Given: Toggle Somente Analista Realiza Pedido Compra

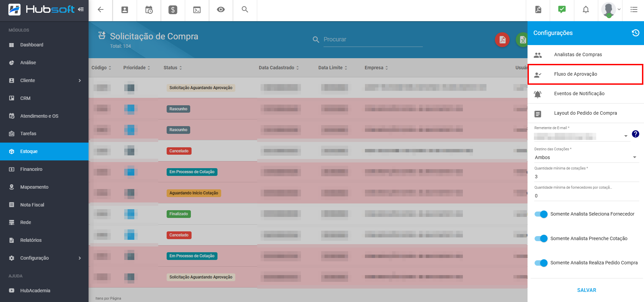Looking at the screenshot, I should pos(541,263).
